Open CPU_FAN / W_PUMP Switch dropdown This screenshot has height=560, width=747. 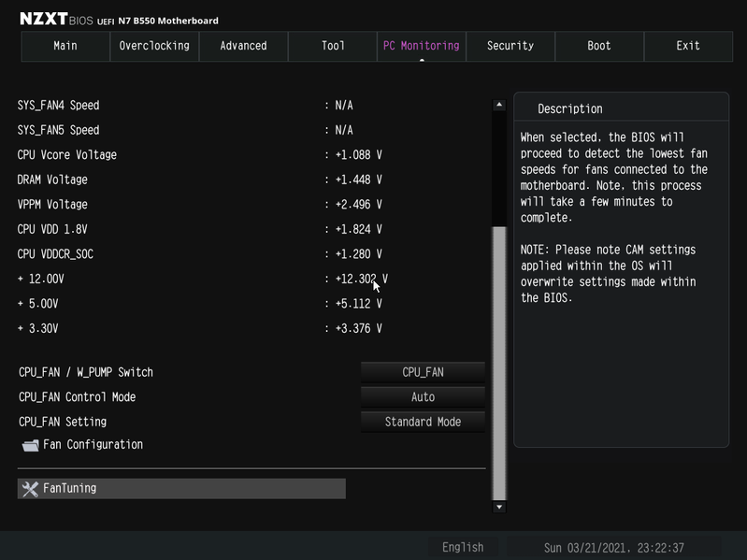(423, 372)
